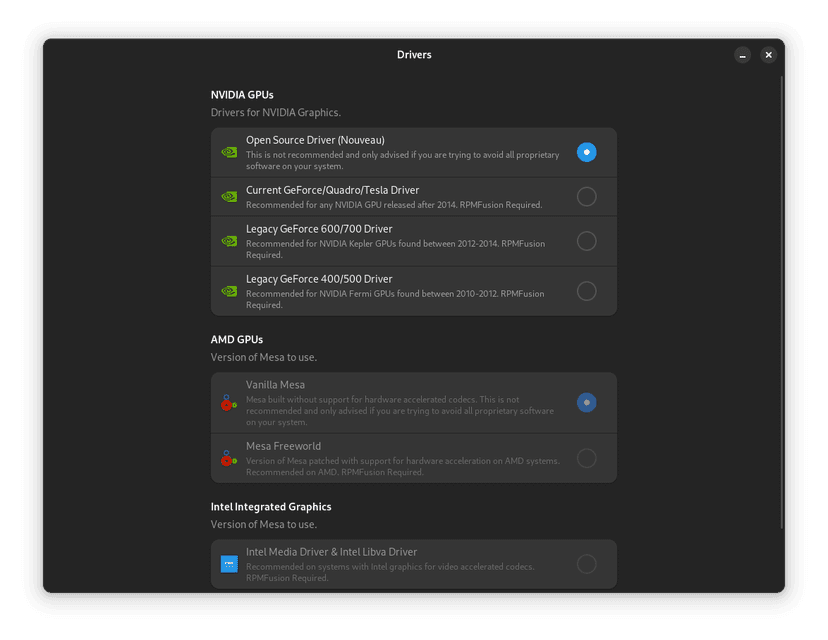
Task: Minimize the Drivers window
Action: point(742,55)
